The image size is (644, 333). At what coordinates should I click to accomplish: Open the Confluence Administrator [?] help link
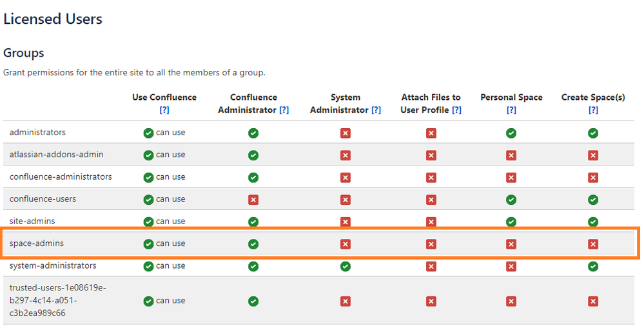pos(284,110)
